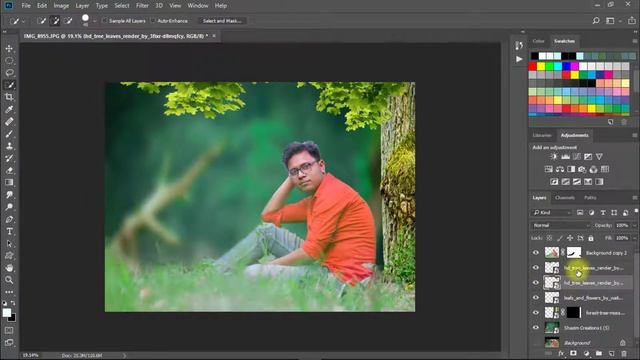This screenshot has width=640, height=360.
Task: Select the Clone Stamp tool
Action: click(9, 146)
